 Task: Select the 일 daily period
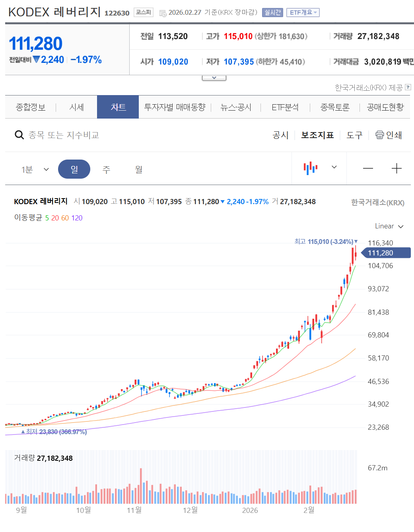74,169
